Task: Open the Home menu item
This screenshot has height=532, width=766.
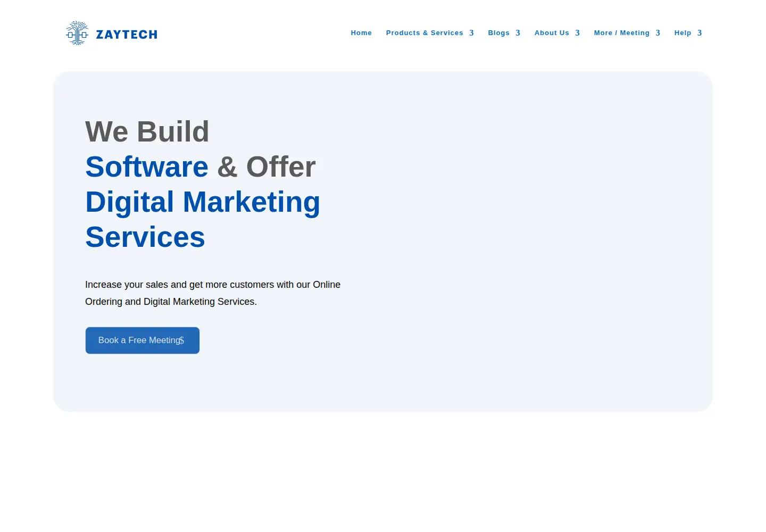Action: [x=361, y=33]
